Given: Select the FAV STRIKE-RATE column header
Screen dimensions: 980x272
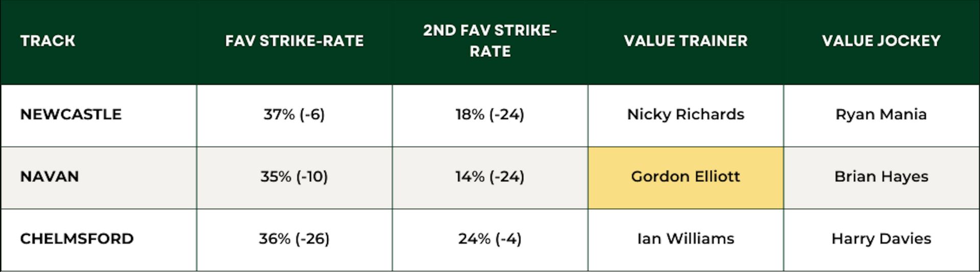Looking at the screenshot, I should (x=295, y=41).
